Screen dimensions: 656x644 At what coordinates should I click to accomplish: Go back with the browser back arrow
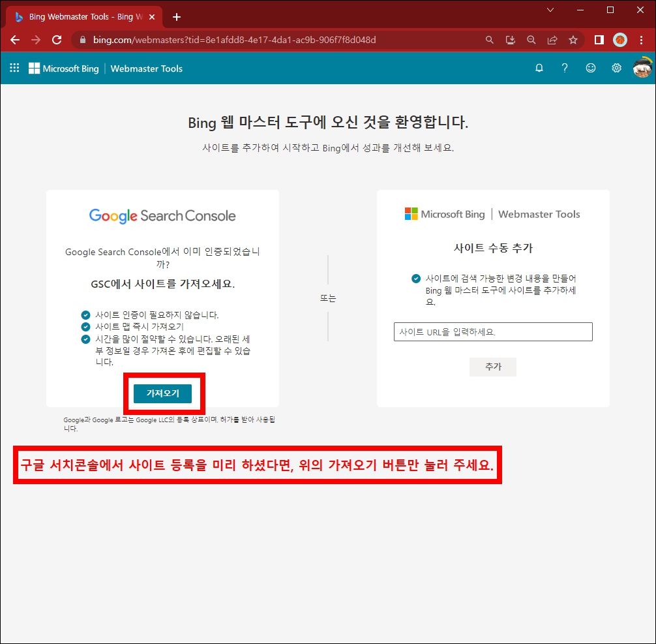tap(14, 40)
